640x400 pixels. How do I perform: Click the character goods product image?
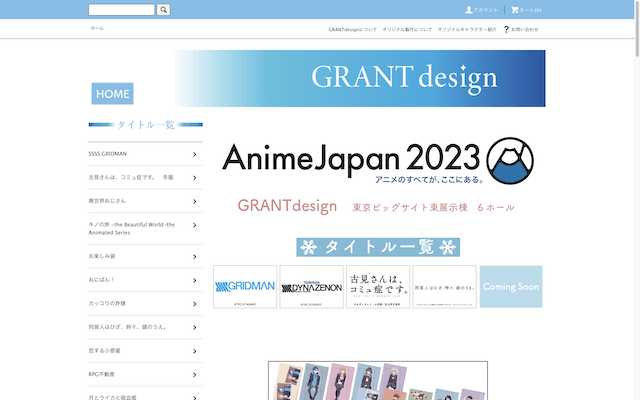click(x=378, y=380)
